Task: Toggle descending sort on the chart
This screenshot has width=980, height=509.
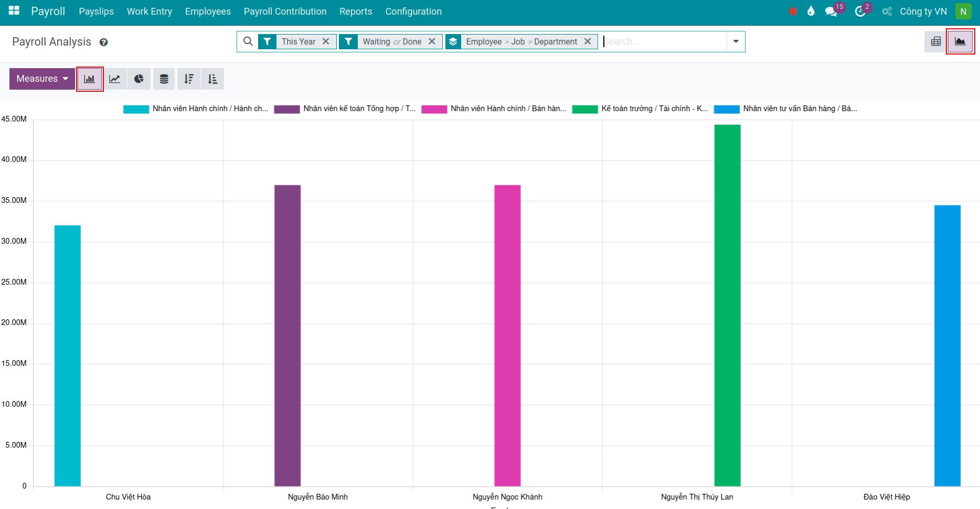Action: point(188,79)
